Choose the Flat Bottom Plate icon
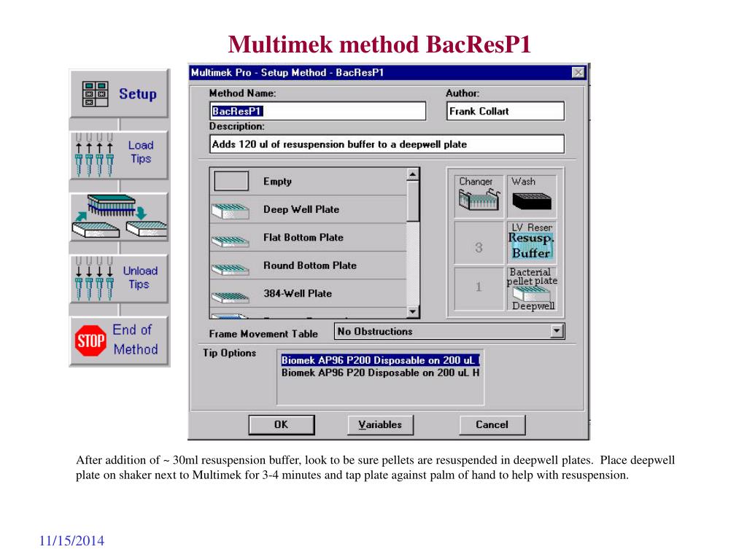This screenshot has height=560, width=747. point(230,241)
